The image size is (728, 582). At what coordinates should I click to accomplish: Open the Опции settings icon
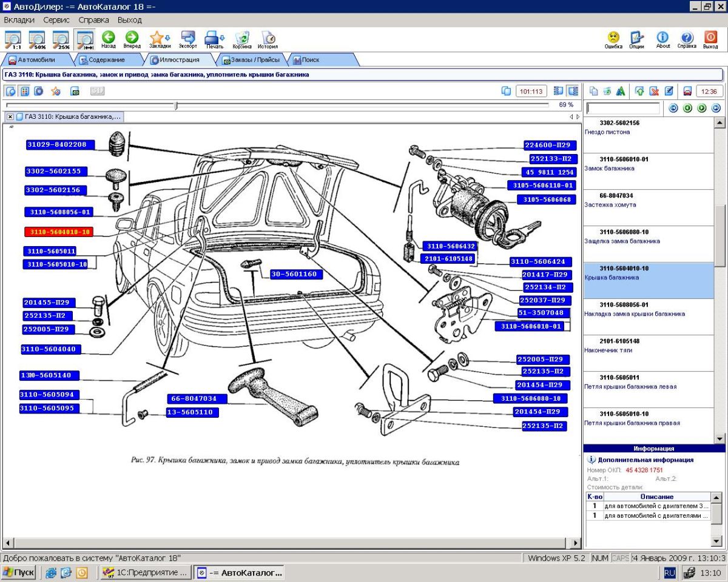coord(636,38)
